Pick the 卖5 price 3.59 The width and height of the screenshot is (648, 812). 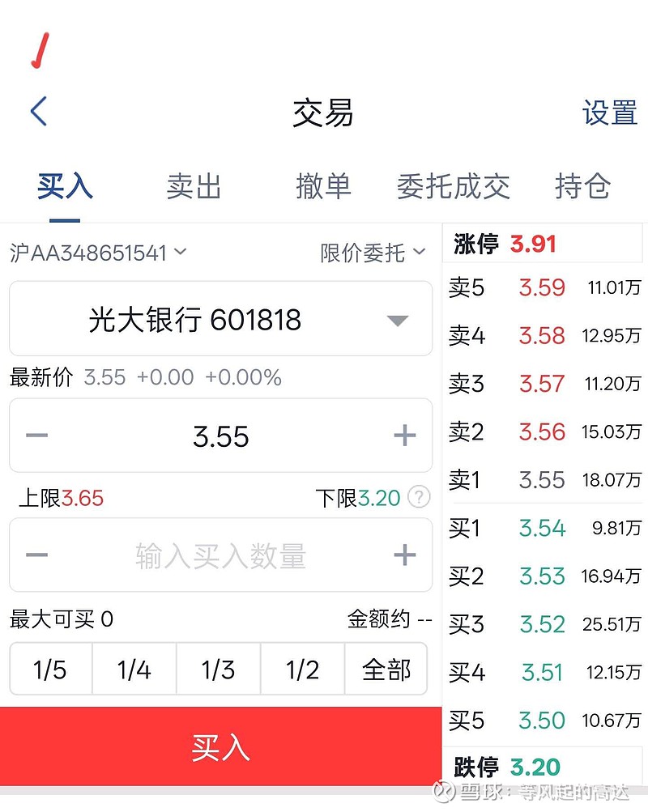click(x=542, y=287)
